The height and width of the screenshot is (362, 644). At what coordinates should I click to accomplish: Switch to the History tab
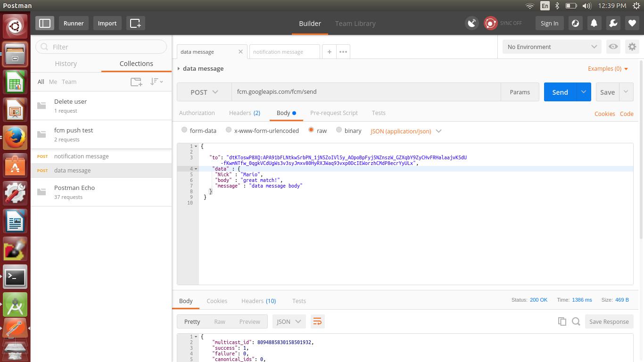(66, 64)
